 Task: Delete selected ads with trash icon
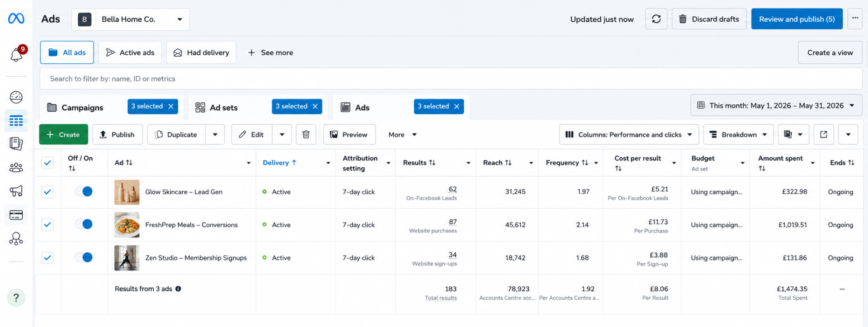(306, 134)
